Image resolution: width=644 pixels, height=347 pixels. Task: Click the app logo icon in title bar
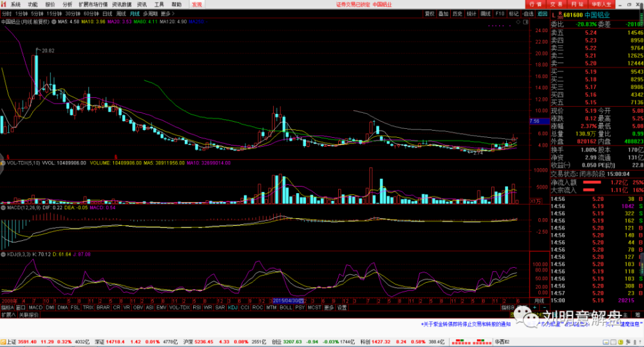tap(5, 4)
